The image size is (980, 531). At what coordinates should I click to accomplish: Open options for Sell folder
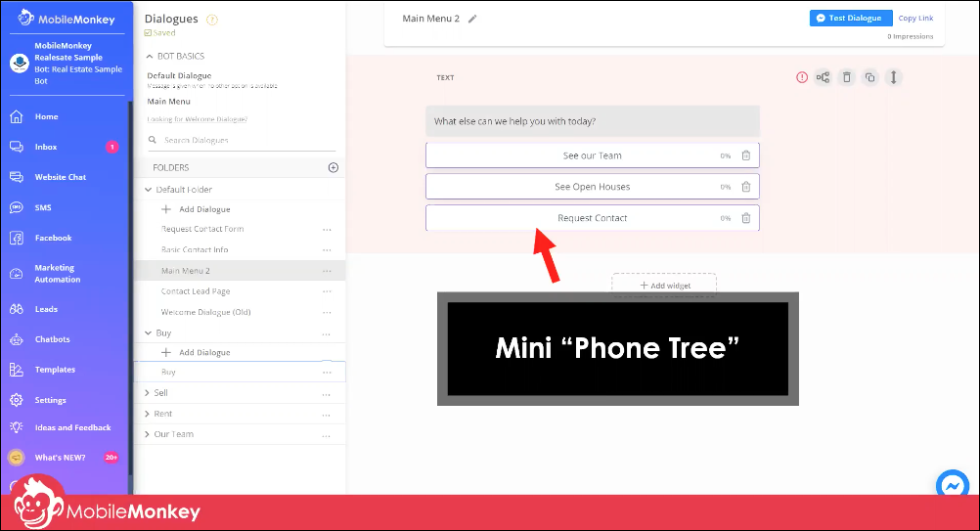327,393
